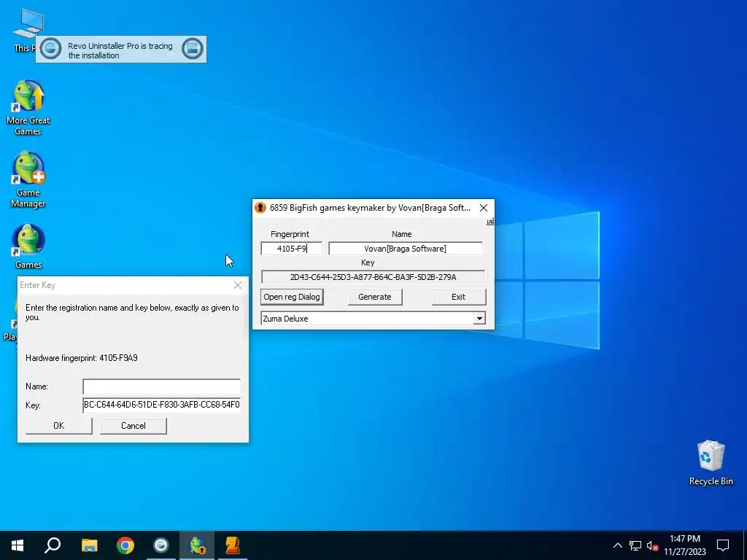Click the generated Key field in keymaker
This screenshot has height=560, width=747.
coord(373,277)
